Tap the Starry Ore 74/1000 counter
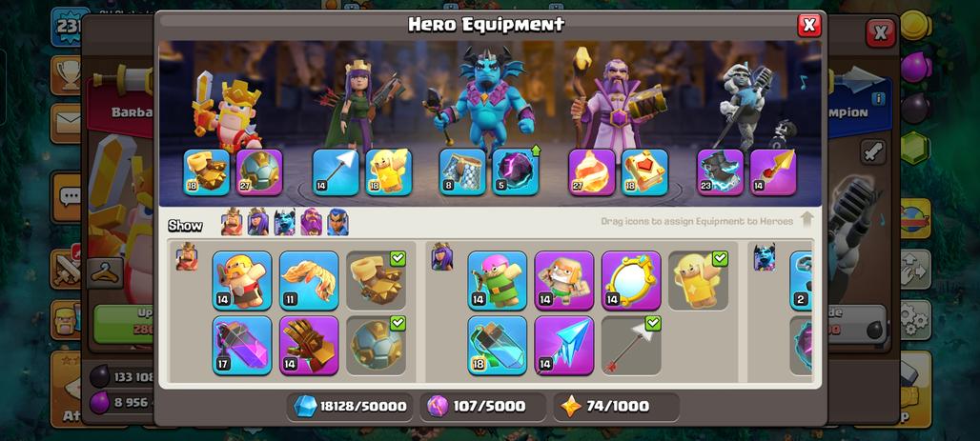The width and height of the screenshot is (980, 441). [x=616, y=407]
